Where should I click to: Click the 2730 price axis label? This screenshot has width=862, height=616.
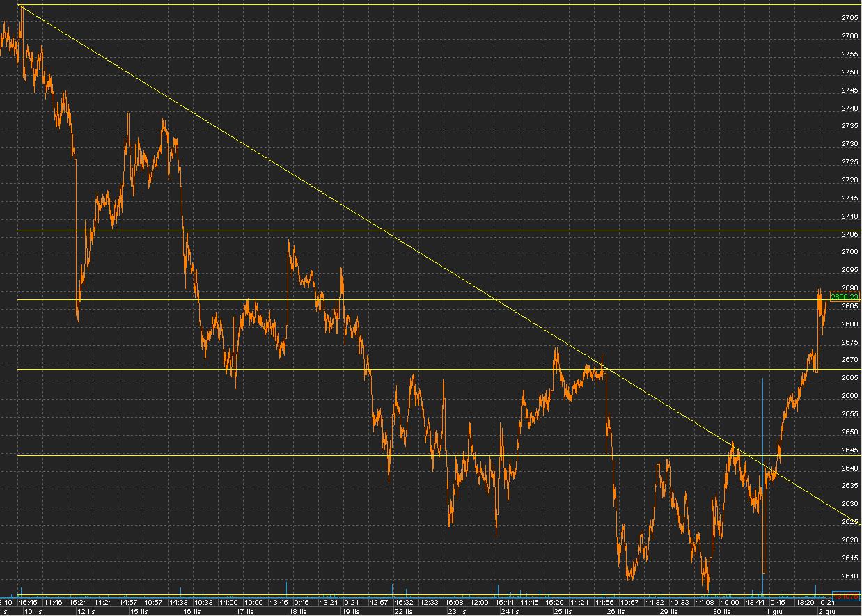click(849, 144)
